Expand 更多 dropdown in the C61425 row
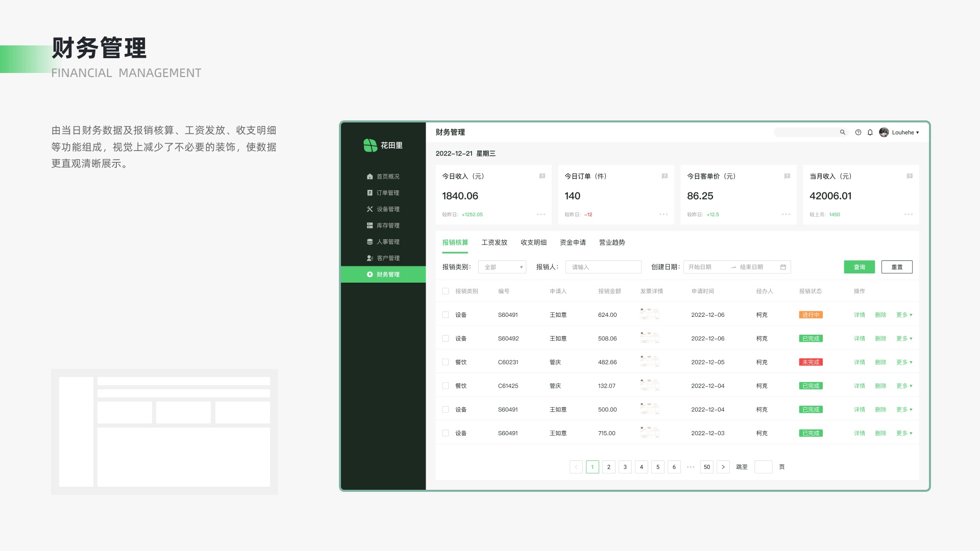The image size is (980, 551). [x=904, y=386]
